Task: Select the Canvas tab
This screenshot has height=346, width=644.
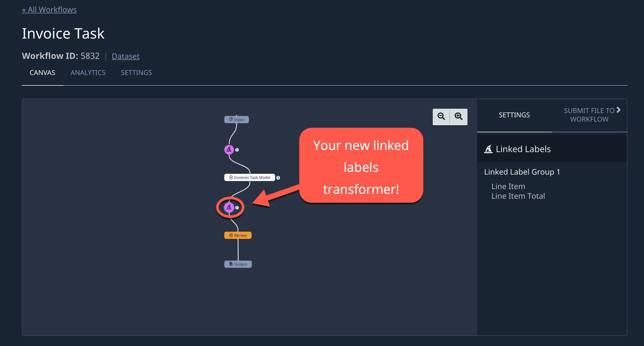Action: pos(42,73)
